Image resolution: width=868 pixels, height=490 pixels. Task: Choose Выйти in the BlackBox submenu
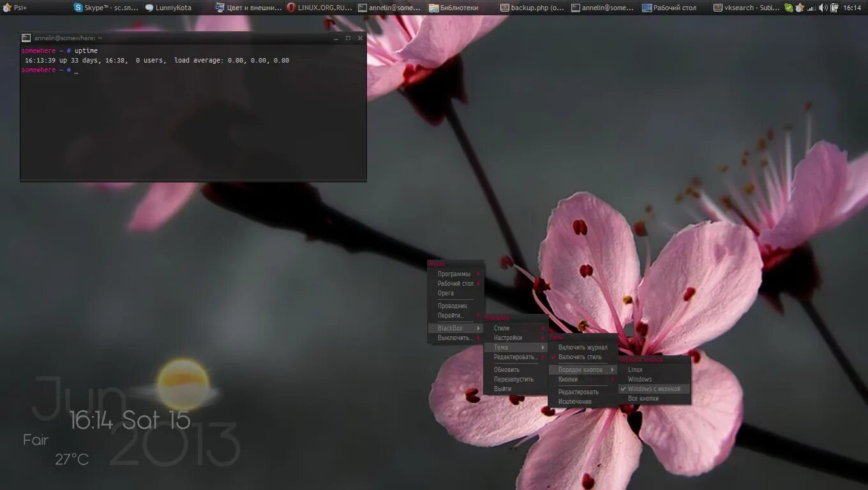click(516, 389)
